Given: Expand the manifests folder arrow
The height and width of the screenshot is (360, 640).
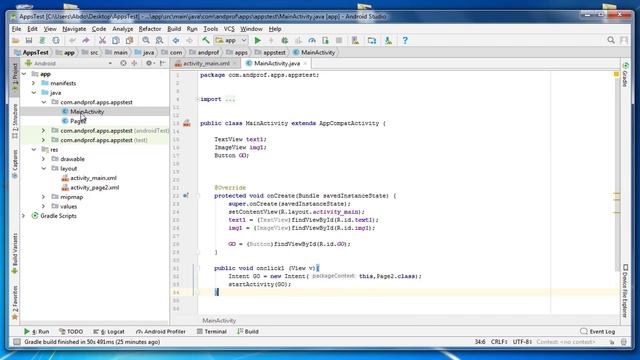Looking at the screenshot, I should [x=34, y=83].
